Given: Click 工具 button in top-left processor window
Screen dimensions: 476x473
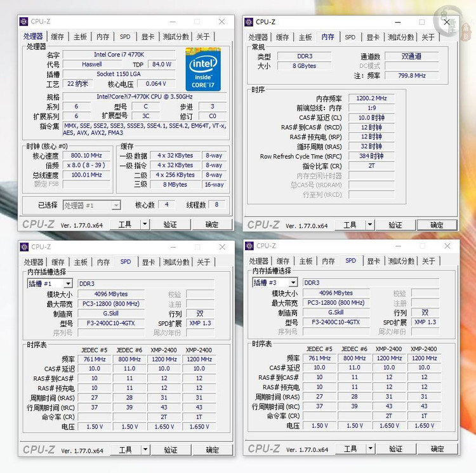Looking at the screenshot, I should click(x=125, y=224).
